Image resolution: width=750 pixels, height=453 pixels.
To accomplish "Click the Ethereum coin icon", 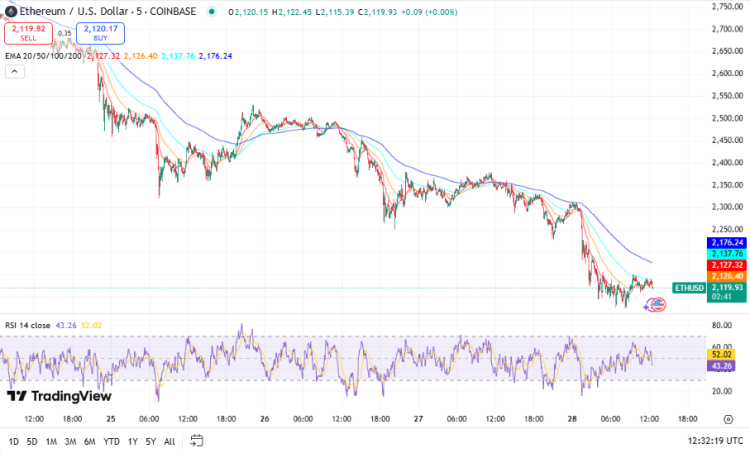I will (10, 12).
